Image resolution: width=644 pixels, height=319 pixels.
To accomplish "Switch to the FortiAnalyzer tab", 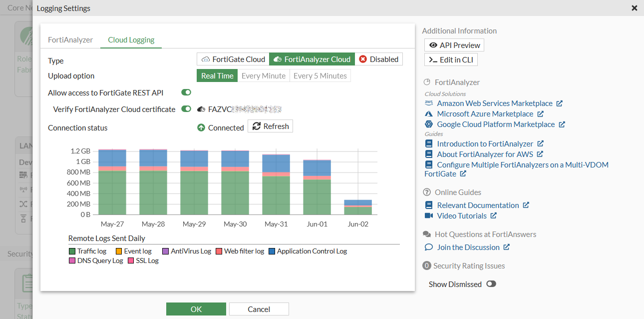I will pyautogui.click(x=70, y=39).
